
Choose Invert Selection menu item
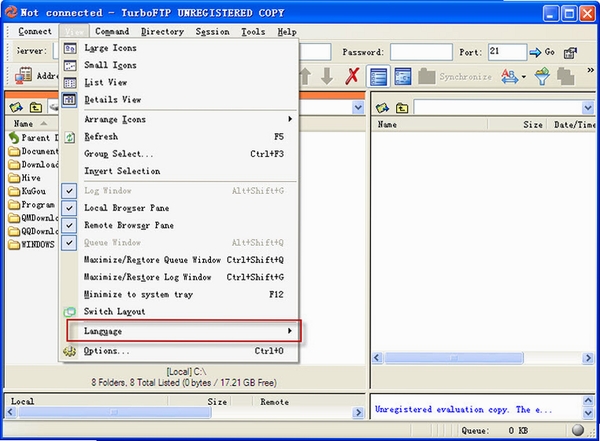tap(179, 171)
